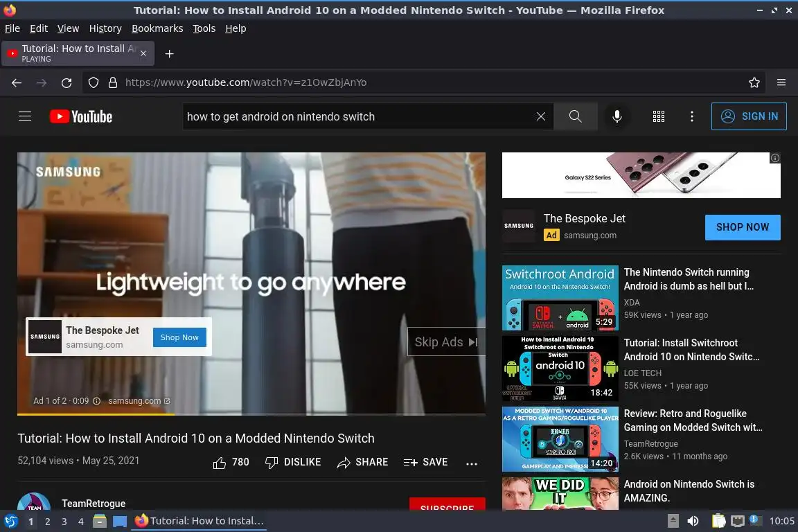Open the History menu

(x=105, y=28)
